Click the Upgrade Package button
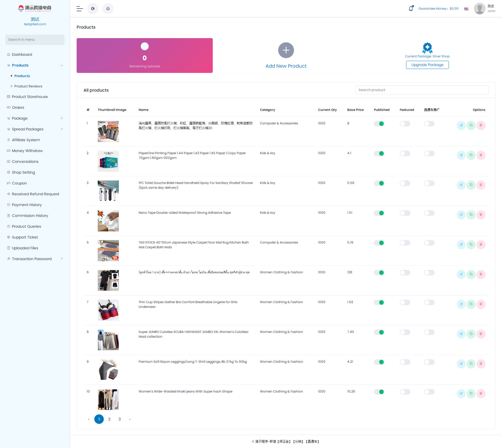Screen dimensions: 502x448 [x=427, y=65]
